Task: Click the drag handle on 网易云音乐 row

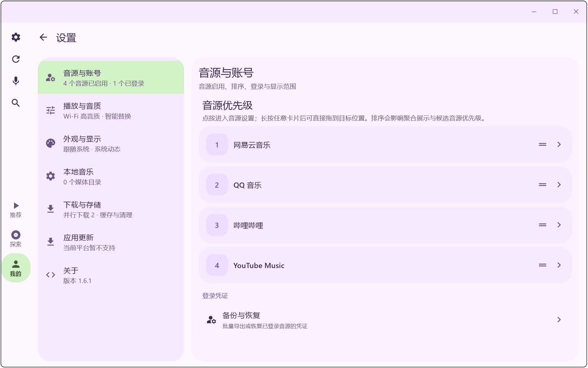Action: point(543,144)
